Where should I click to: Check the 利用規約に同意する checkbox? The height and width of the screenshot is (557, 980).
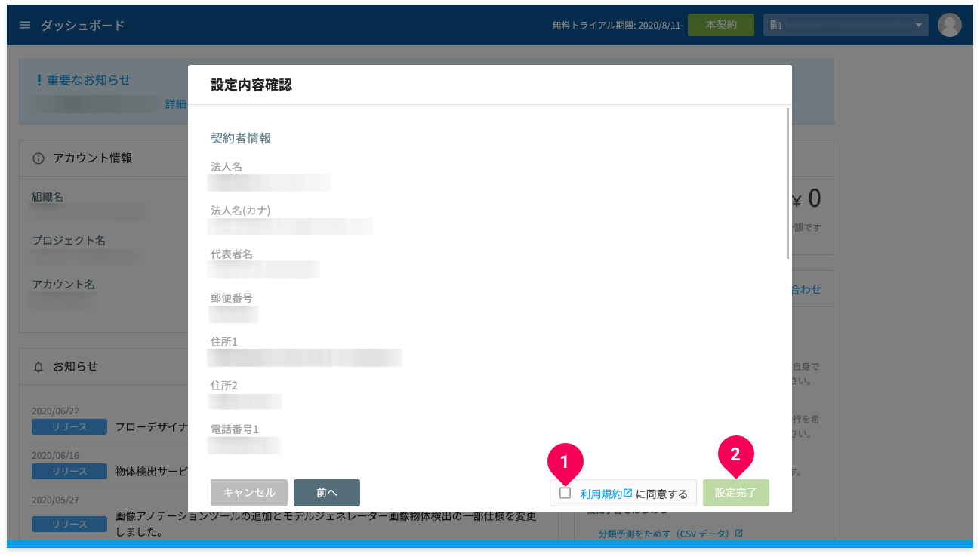[x=566, y=493]
